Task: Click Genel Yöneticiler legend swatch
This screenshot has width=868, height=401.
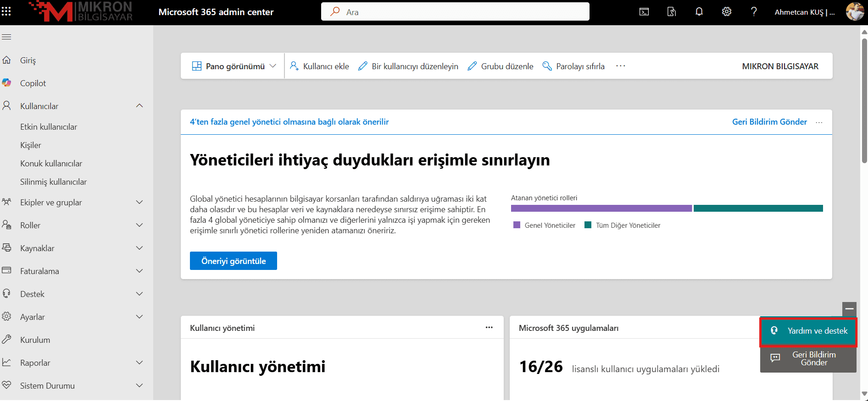Action: click(x=517, y=225)
